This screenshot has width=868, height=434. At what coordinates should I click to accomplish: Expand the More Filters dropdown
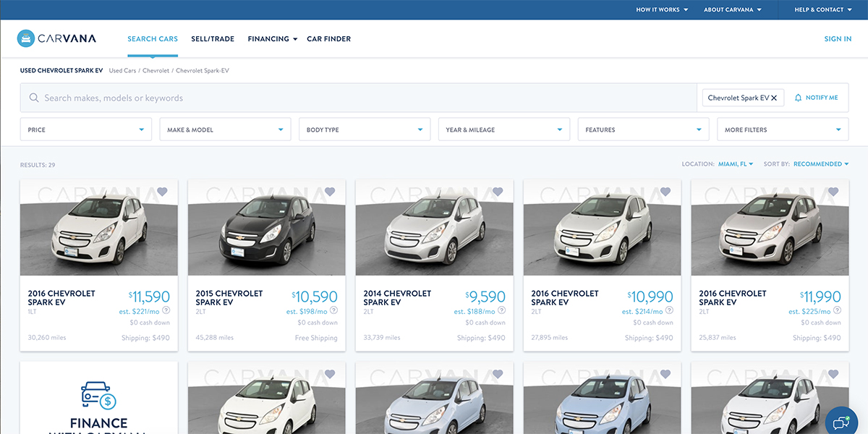click(x=783, y=129)
